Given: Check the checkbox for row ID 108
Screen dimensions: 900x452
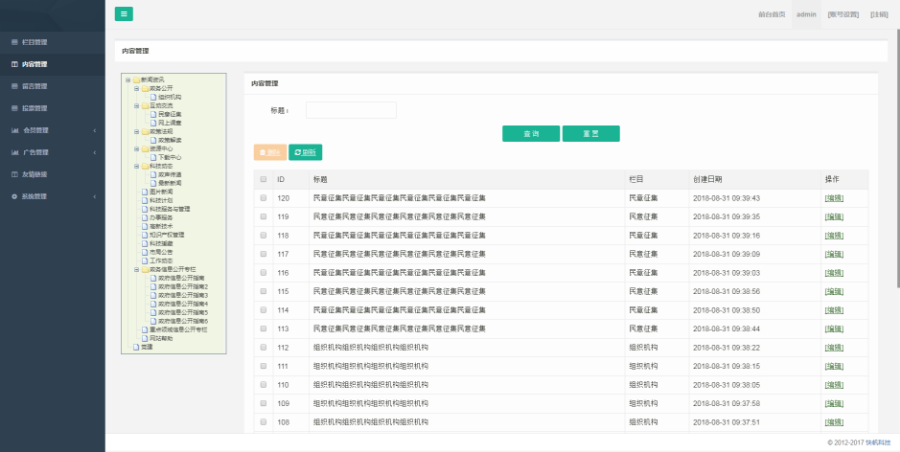Looking at the screenshot, I should pyautogui.click(x=263, y=422).
